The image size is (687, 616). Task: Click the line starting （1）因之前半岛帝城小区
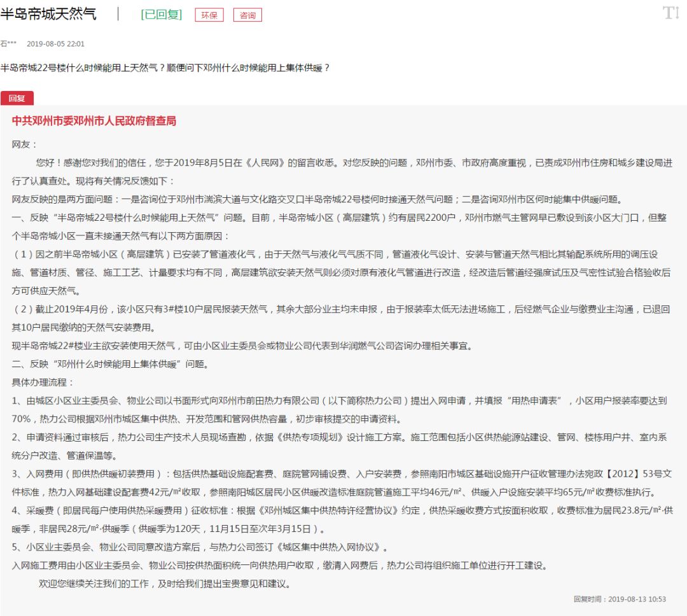point(335,255)
